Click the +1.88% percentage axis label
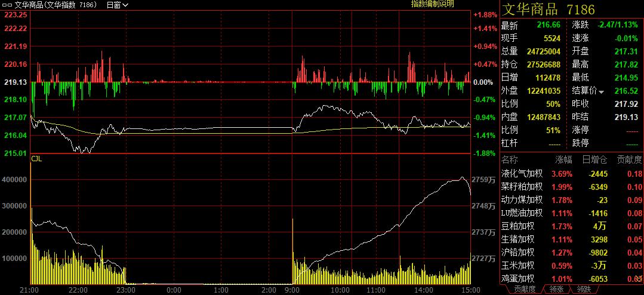The width and height of the screenshot is (644, 295). click(485, 14)
